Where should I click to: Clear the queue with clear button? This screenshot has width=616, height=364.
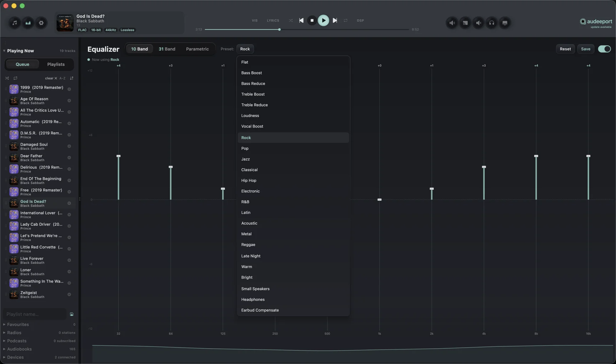(x=51, y=78)
